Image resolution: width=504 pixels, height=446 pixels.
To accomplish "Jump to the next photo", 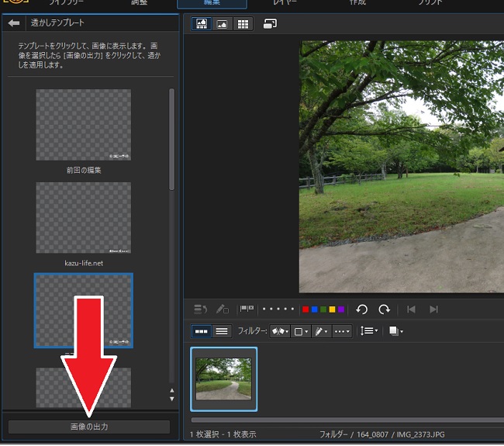I will [x=433, y=309].
